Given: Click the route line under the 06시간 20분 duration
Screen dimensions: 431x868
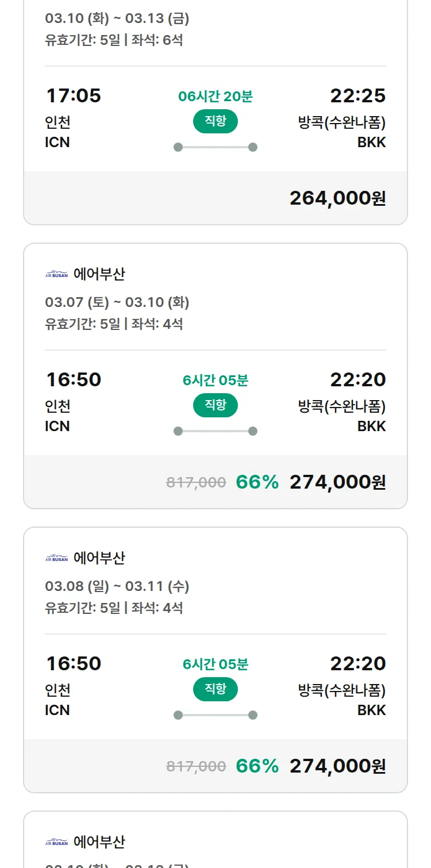Looking at the screenshot, I should click(x=215, y=147).
